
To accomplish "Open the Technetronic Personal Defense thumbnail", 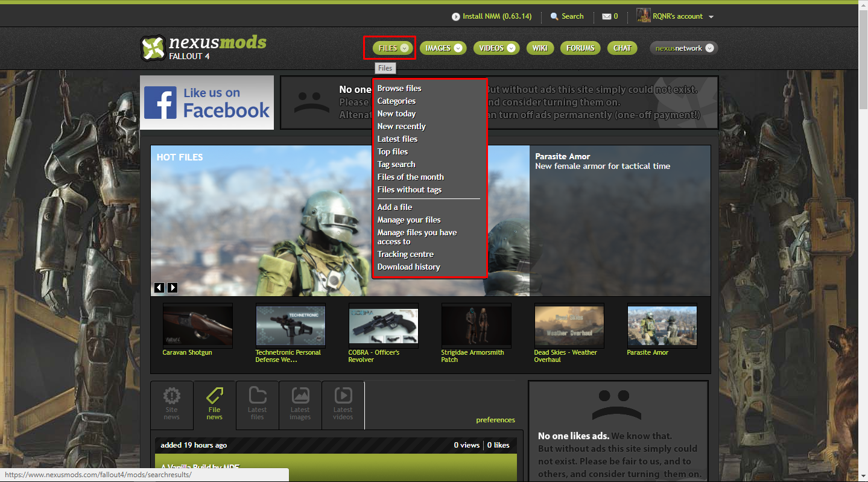I will (291, 325).
